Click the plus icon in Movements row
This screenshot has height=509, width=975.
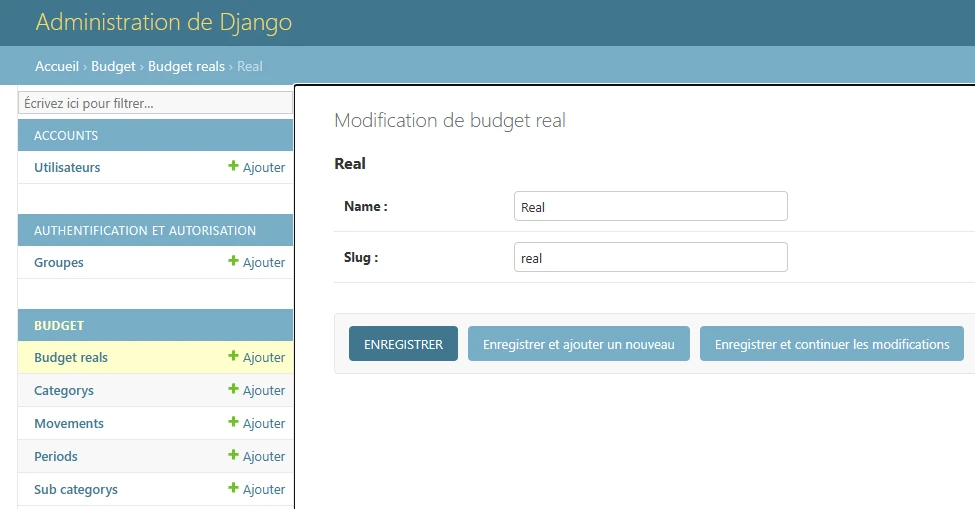pyautogui.click(x=233, y=423)
